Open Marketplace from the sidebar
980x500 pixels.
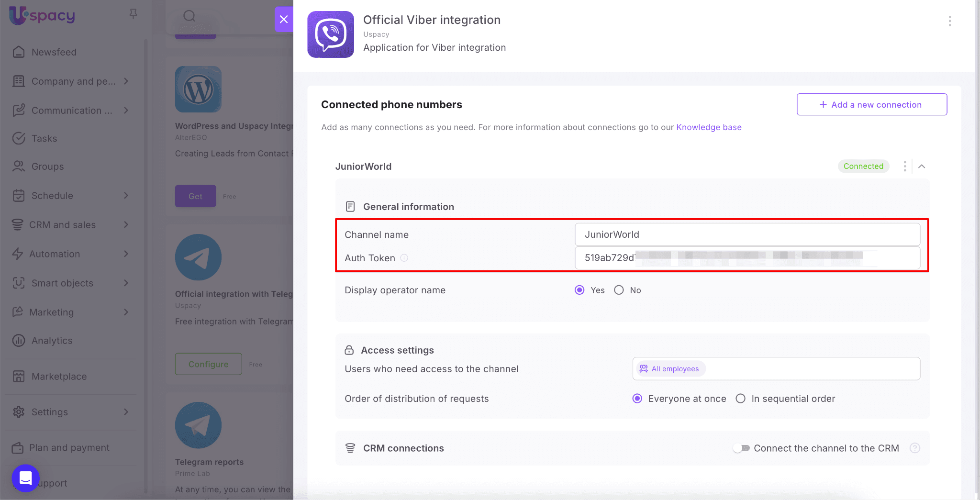(x=59, y=377)
